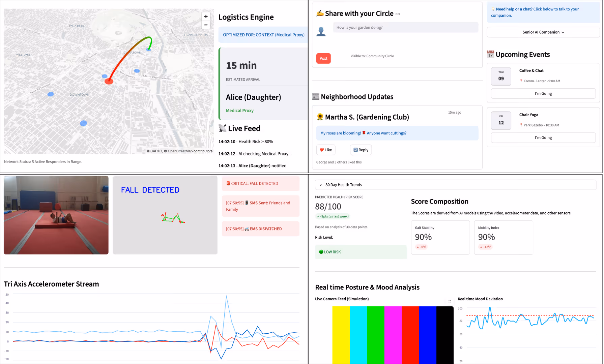This screenshot has height=364, width=604.
Task: Click feed entry '14:02:12 - AI checking Medical Proxy...'
Action: (255, 154)
